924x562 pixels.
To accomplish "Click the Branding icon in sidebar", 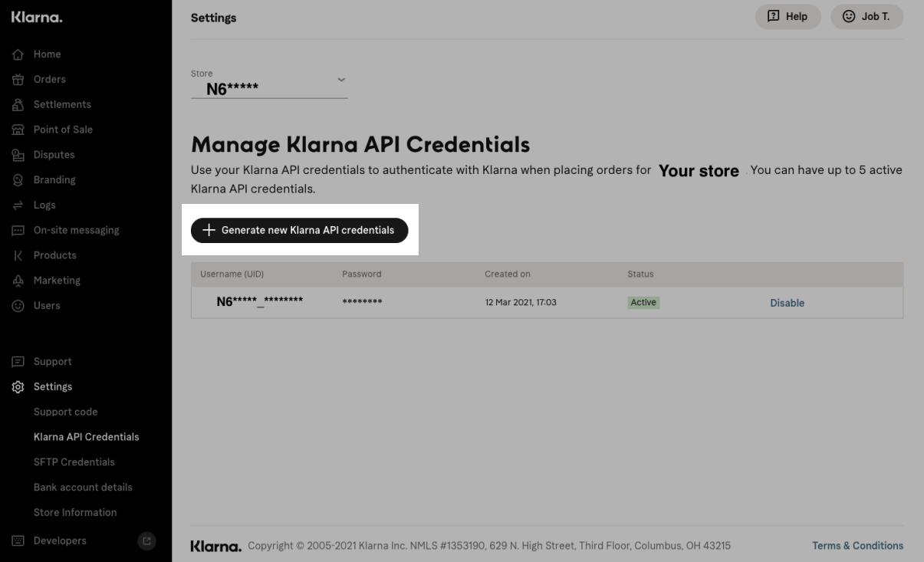I will [18, 180].
